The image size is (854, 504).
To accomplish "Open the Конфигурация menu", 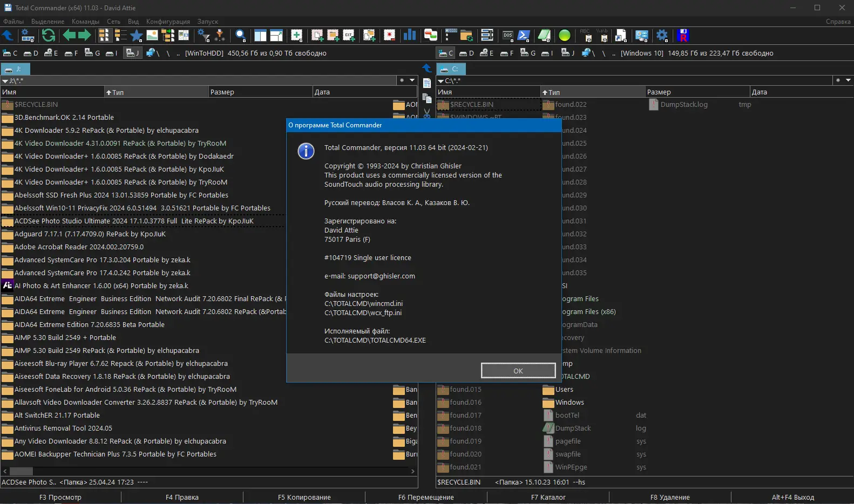I will click(x=168, y=22).
